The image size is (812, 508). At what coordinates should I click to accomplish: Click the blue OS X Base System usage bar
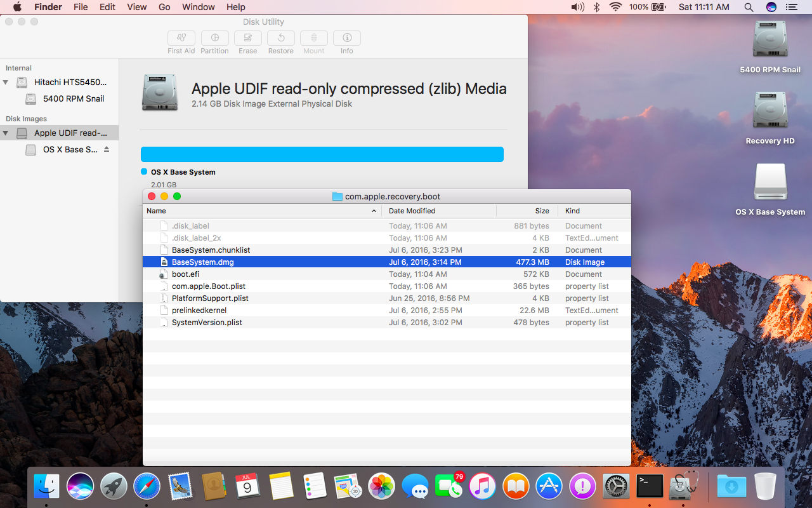coord(322,154)
